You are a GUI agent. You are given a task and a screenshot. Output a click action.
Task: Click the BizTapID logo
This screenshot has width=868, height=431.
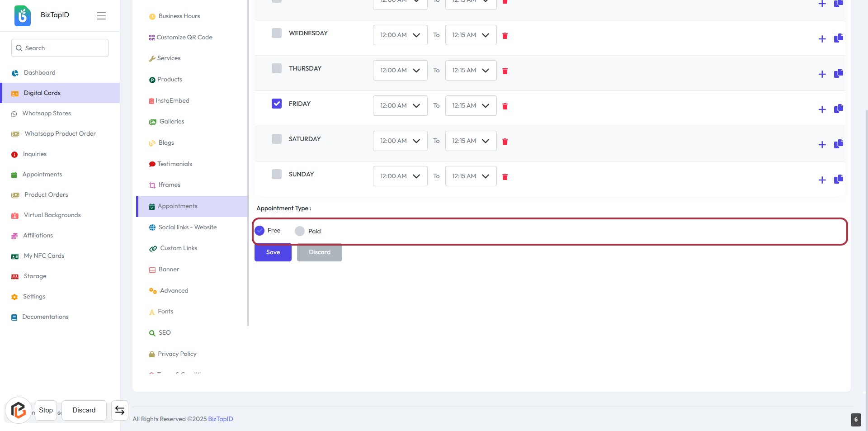23,15
